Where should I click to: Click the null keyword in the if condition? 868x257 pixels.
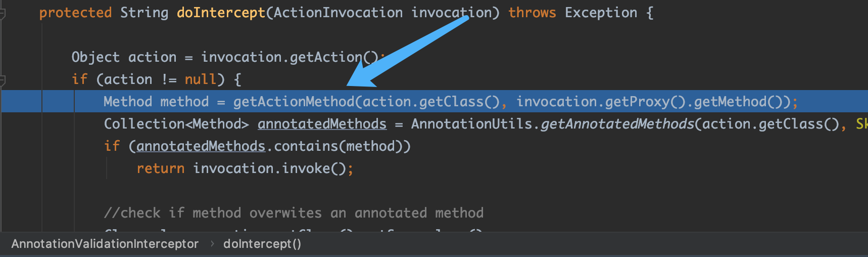201,79
